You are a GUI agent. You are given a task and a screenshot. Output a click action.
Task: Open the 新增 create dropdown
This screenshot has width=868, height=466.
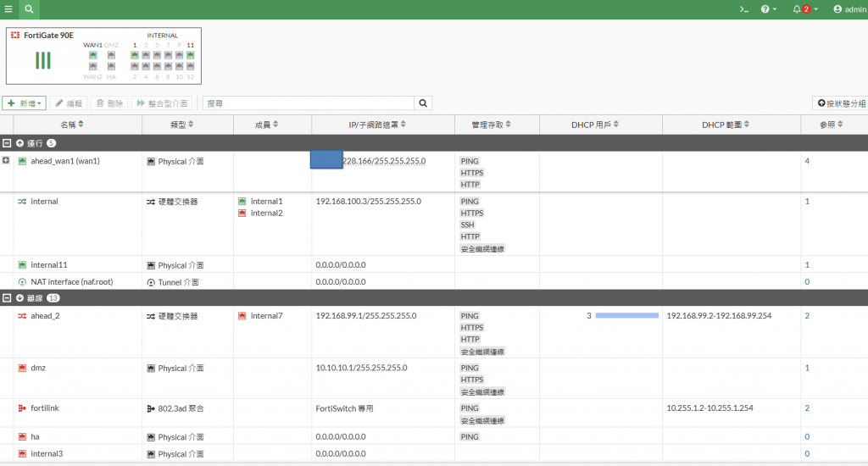pos(25,103)
